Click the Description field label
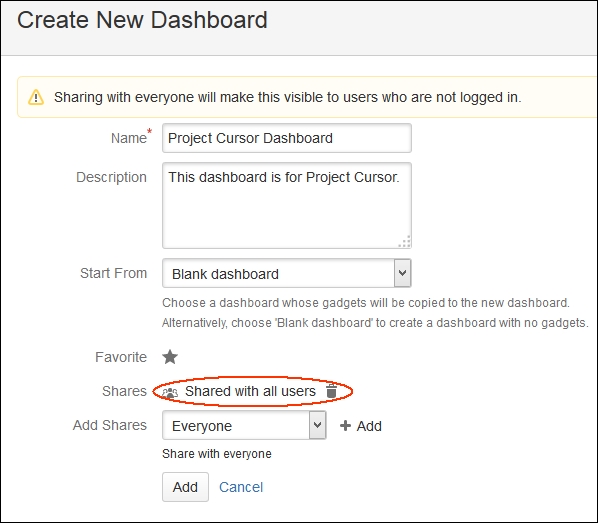This screenshot has height=523, width=598. coord(111,177)
